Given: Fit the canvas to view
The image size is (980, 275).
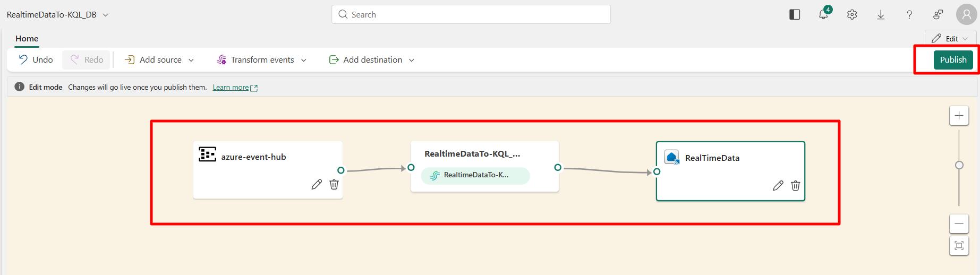Looking at the screenshot, I should coord(959,245).
